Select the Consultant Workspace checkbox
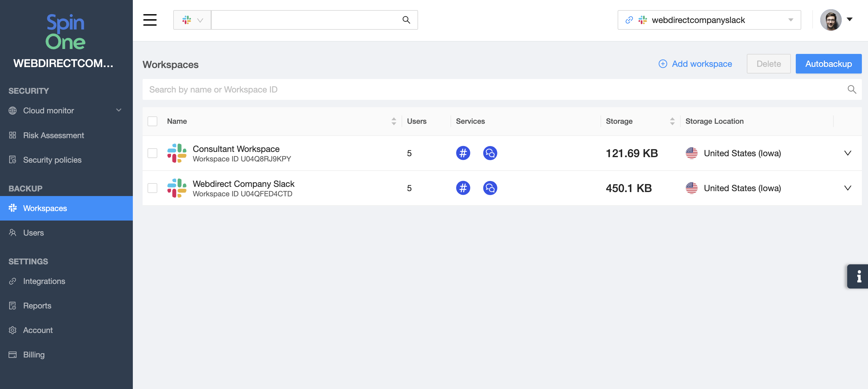Screen dimensions: 868x389 coord(152,153)
